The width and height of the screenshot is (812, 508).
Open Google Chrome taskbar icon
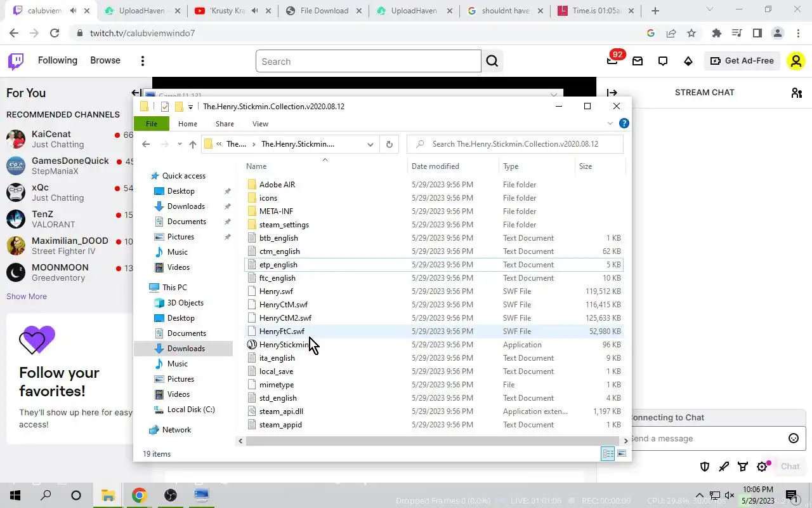point(139,495)
